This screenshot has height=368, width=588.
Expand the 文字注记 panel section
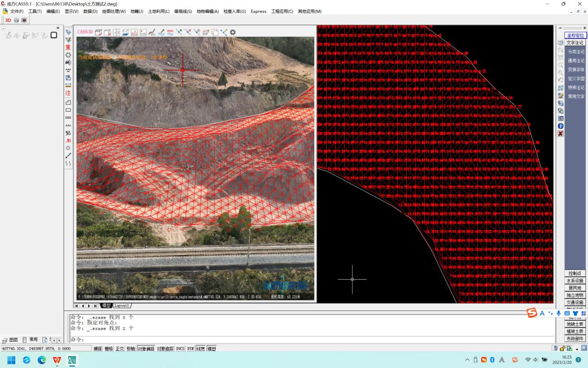pyautogui.click(x=575, y=43)
